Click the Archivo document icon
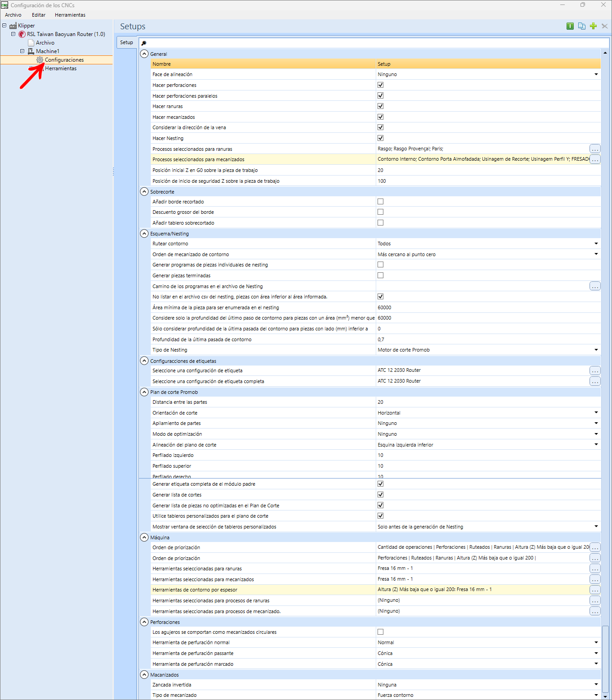Screen dimensions: 612x700 (31, 43)
